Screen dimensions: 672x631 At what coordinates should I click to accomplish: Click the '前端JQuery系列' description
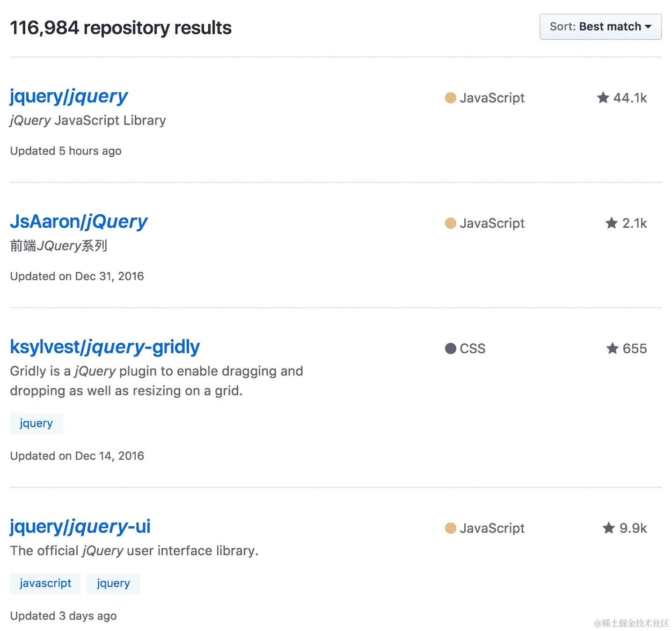[x=58, y=246]
